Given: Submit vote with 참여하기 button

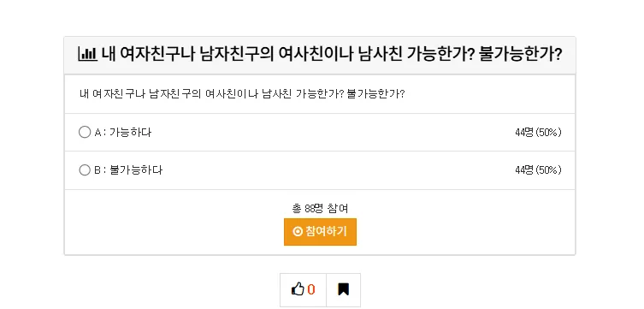Looking at the screenshot, I should 320,232.
